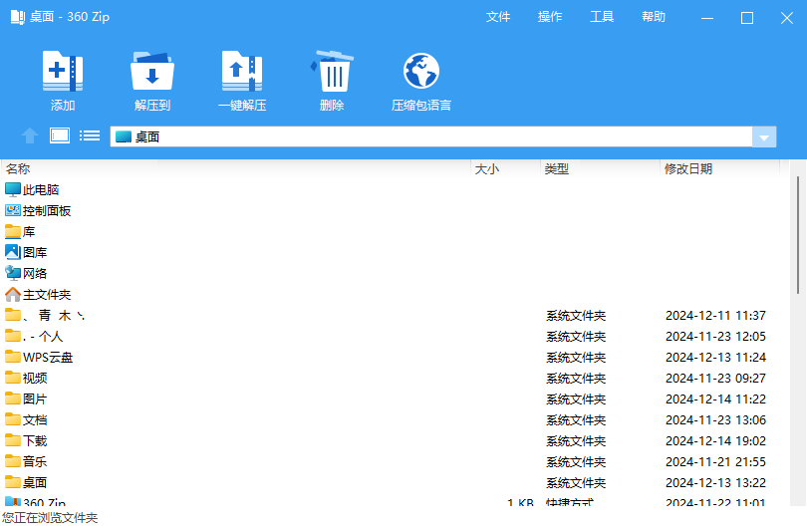Viewport: 807px width, 532px height.
Task: Sort by Size (大小) column header
Action: [487, 169]
